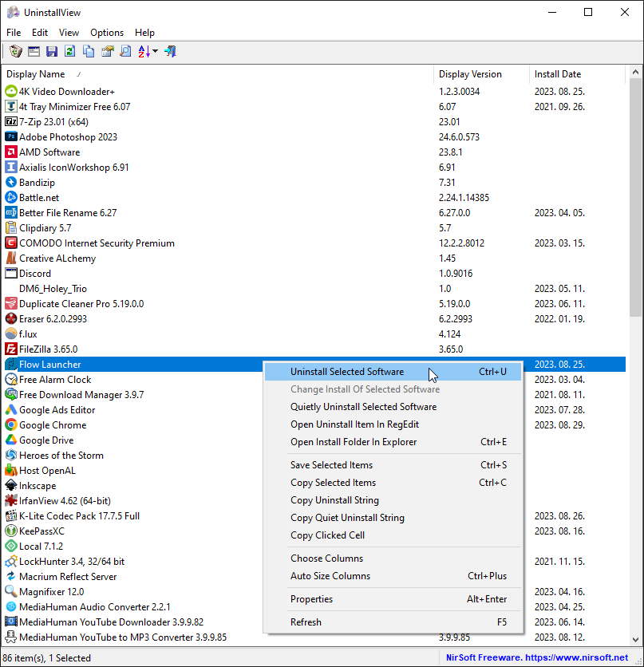Click the scrollbar up arrow
Screen dimensions: 644x667
(x=635, y=73)
